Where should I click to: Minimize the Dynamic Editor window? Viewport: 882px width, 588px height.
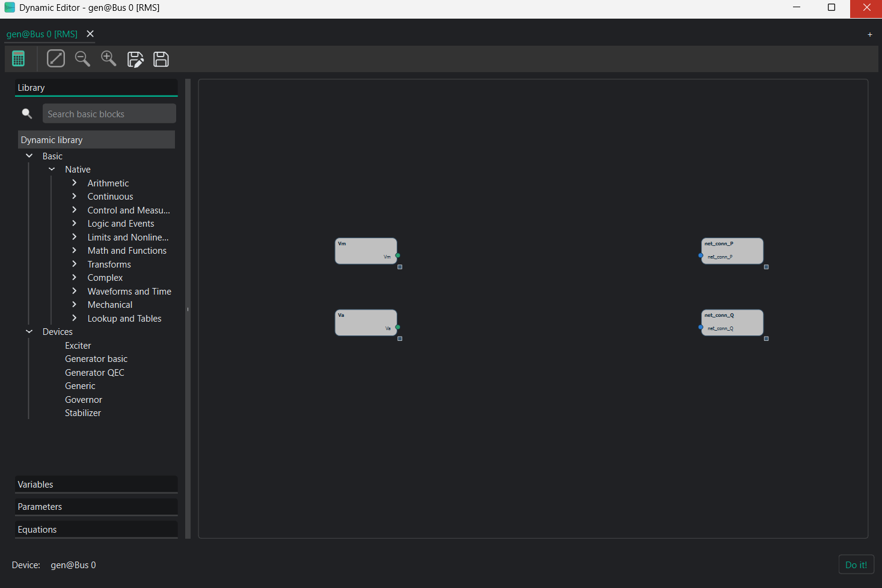(797, 8)
